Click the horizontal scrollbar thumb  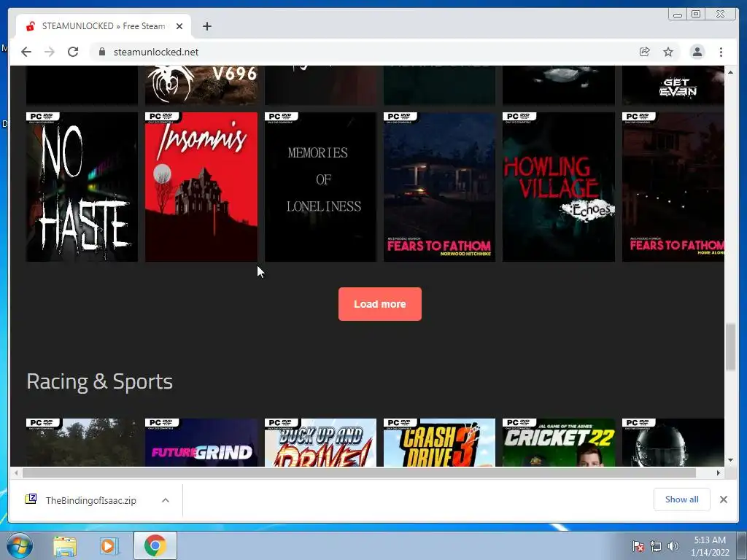(359, 472)
